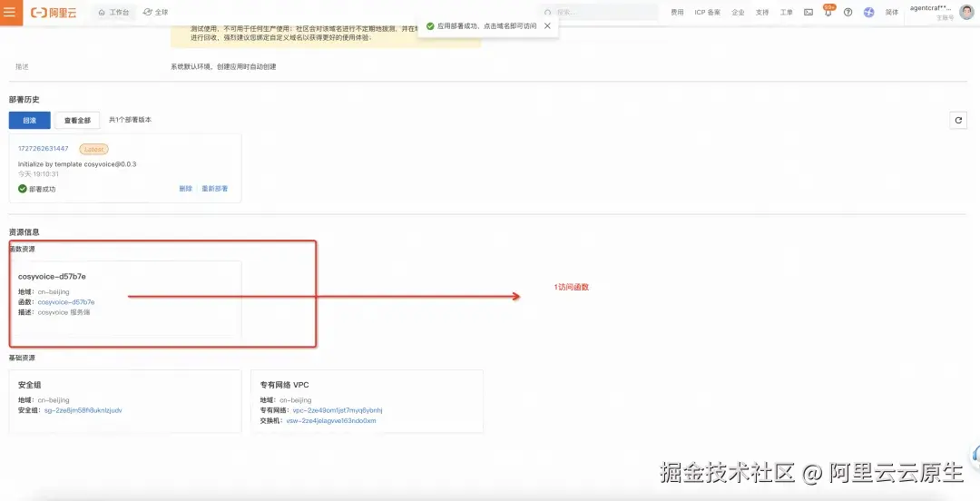The width and height of the screenshot is (980, 501).
Task: Open the 费用 menu
Action: [x=677, y=13]
